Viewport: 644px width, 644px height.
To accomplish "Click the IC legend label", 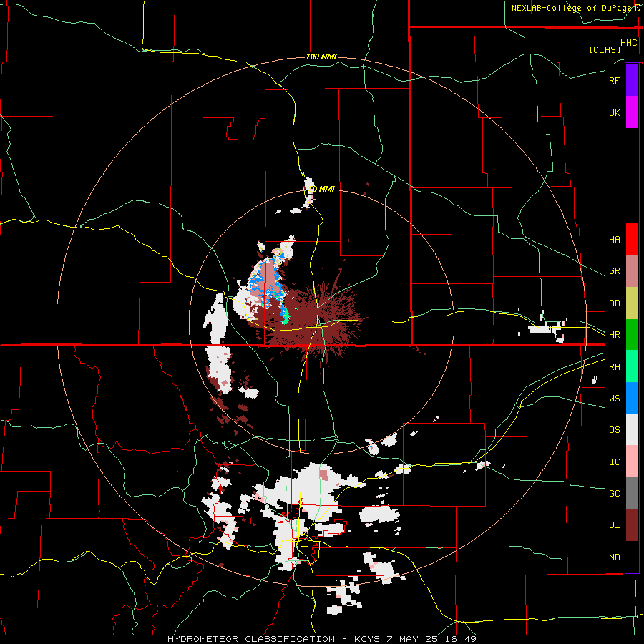I will click(614, 462).
